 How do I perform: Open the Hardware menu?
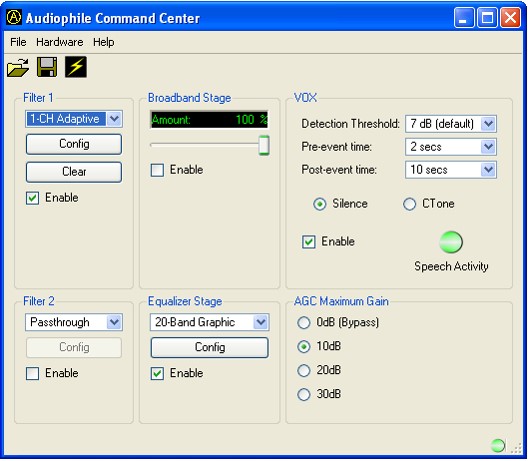(x=60, y=42)
